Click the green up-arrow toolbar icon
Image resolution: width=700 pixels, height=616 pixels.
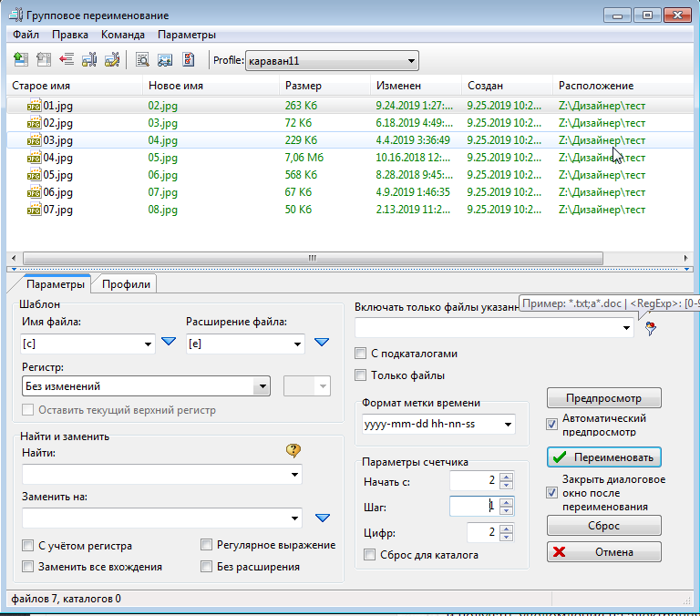[x=21, y=60]
